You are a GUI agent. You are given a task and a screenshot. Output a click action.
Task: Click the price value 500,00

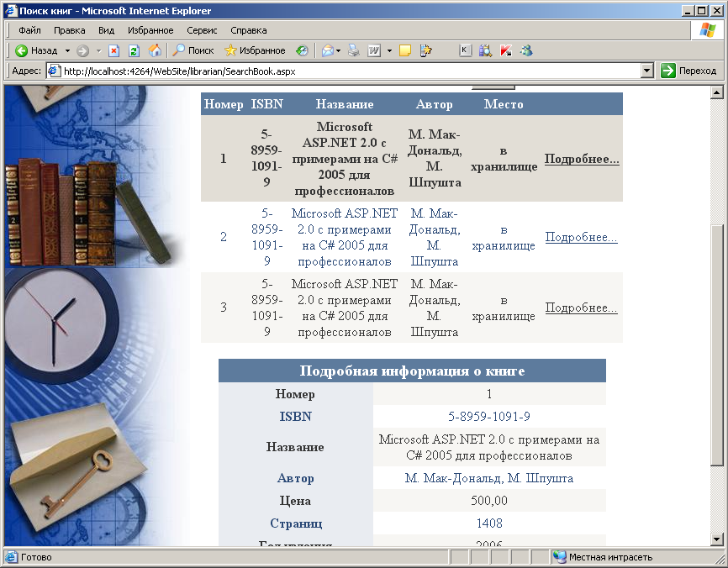tap(489, 500)
